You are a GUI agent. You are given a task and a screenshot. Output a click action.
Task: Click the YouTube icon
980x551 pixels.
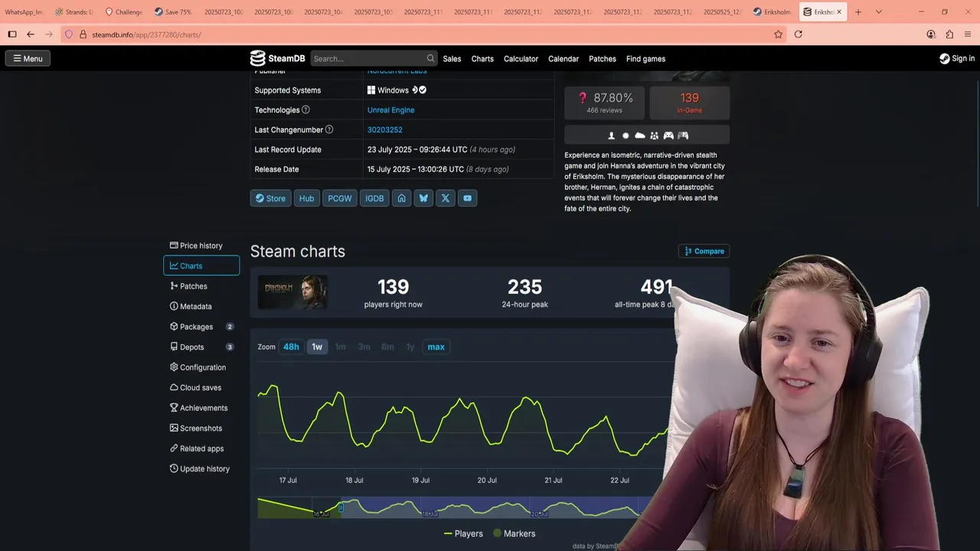click(x=467, y=198)
